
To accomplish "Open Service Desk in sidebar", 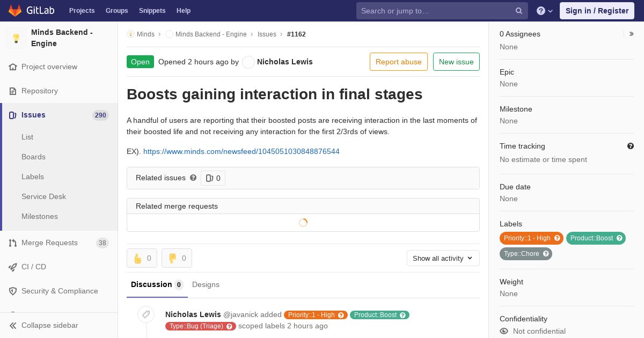I will [x=43, y=197].
